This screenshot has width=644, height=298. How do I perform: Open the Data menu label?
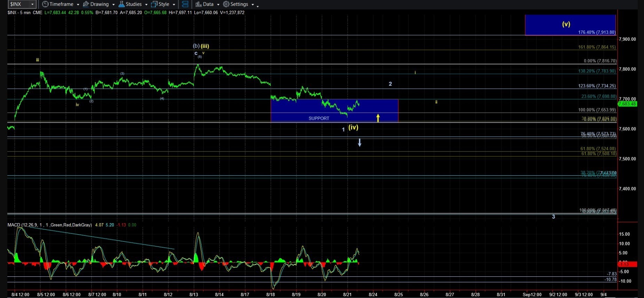(x=208, y=4)
